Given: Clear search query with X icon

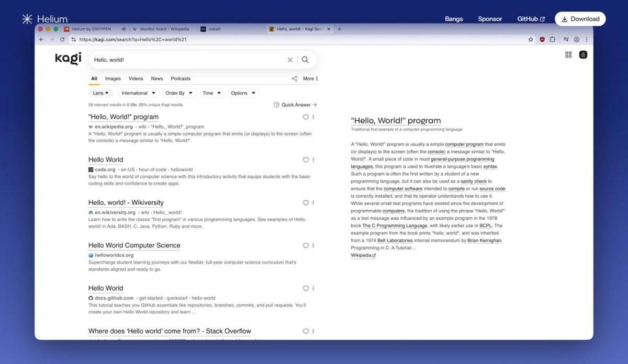Looking at the screenshot, I should coord(290,60).
